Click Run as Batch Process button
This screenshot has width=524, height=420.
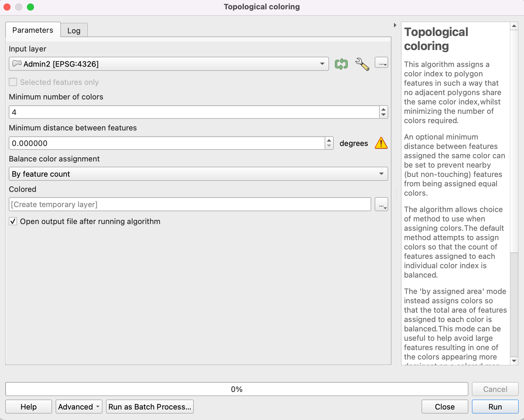coord(150,407)
